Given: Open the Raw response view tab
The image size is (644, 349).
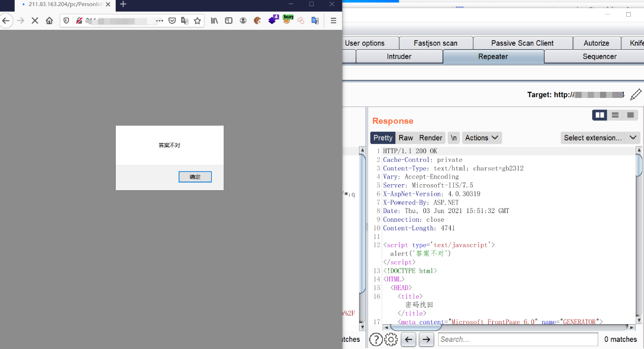Looking at the screenshot, I should (405, 138).
